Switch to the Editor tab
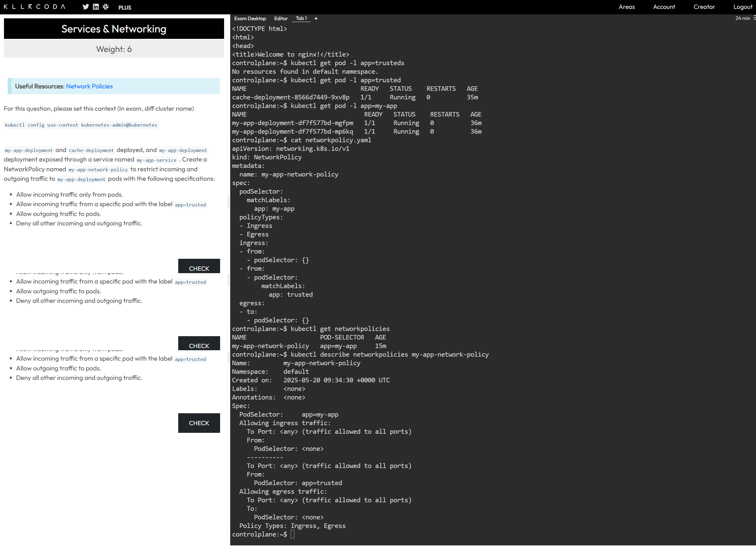 tap(281, 19)
